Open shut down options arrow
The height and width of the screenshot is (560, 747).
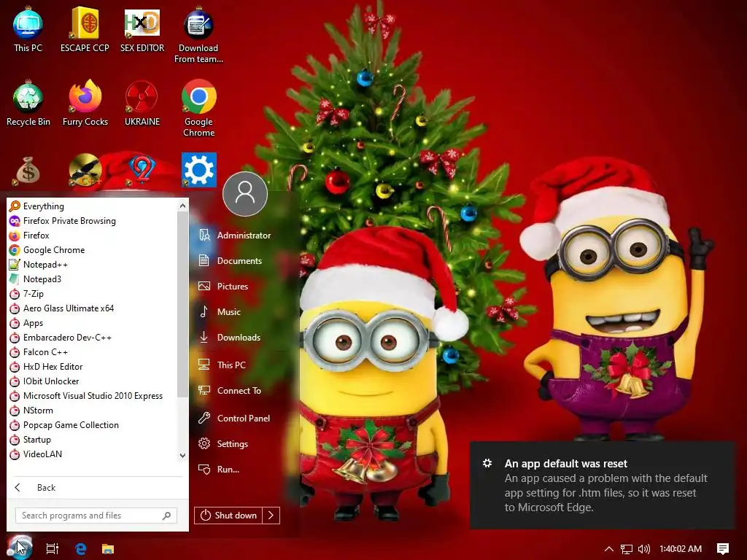pyautogui.click(x=271, y=516)
